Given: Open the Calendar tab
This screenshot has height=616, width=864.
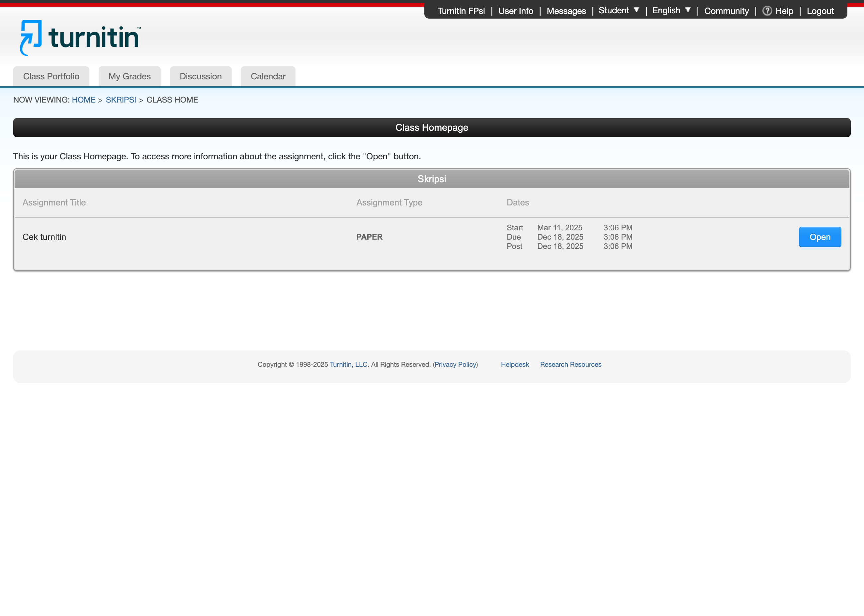Looking at the screenshot, I should click(268, 76).
